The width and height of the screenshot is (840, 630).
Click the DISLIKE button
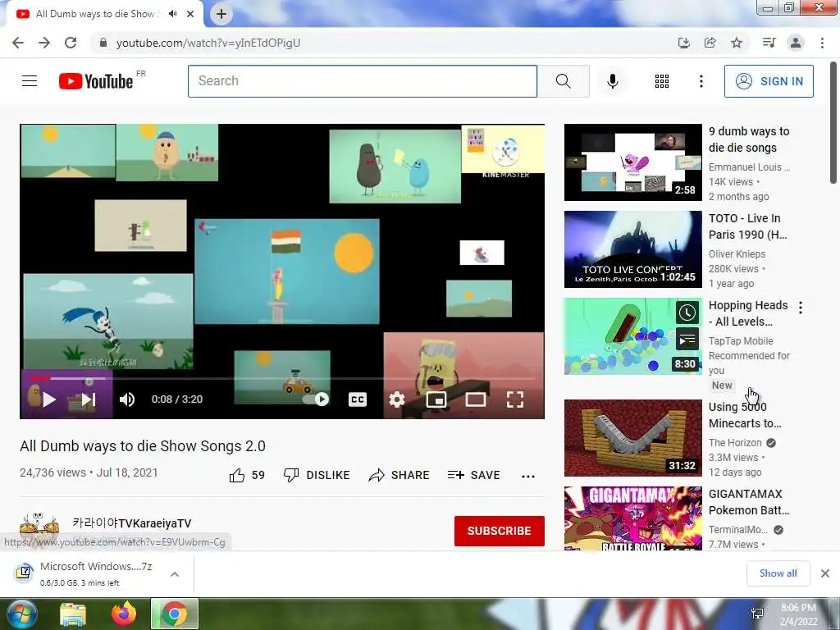[317, 475]
